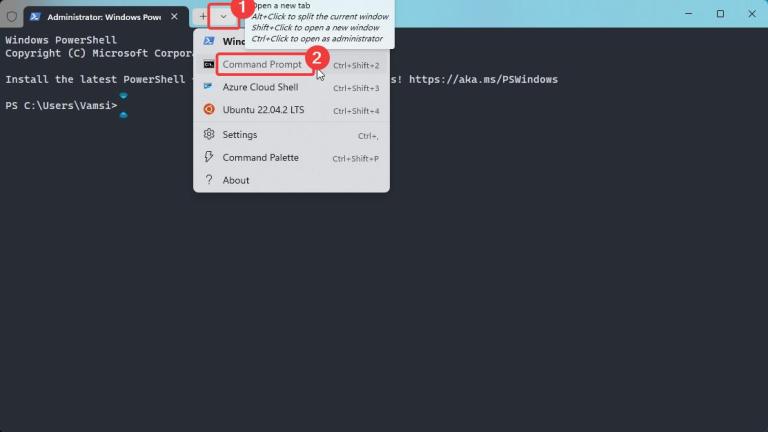
Task: Open the About menu item
Action: click(291, 180)
